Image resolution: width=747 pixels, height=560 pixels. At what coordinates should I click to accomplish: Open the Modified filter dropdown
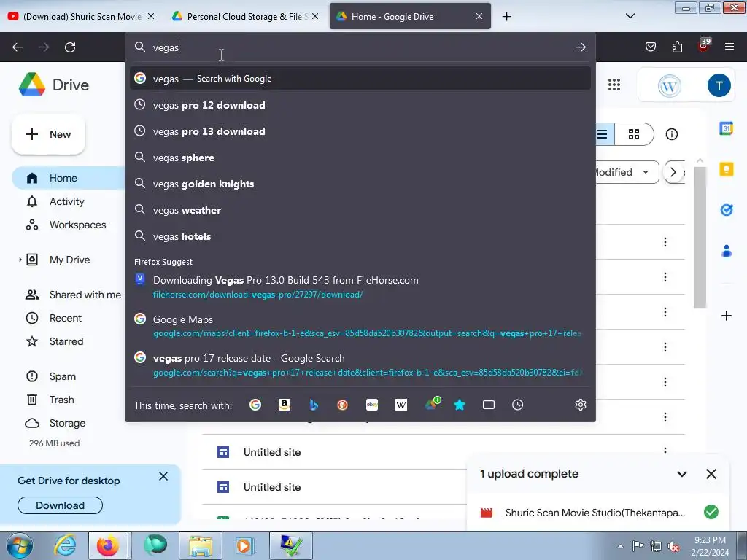click(x=626, y=172)
